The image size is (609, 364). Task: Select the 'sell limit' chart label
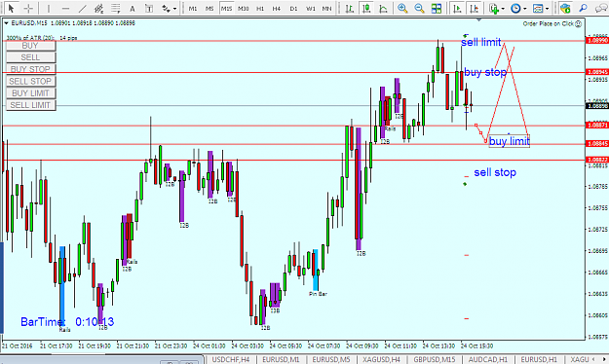click(x=480, y=42)
